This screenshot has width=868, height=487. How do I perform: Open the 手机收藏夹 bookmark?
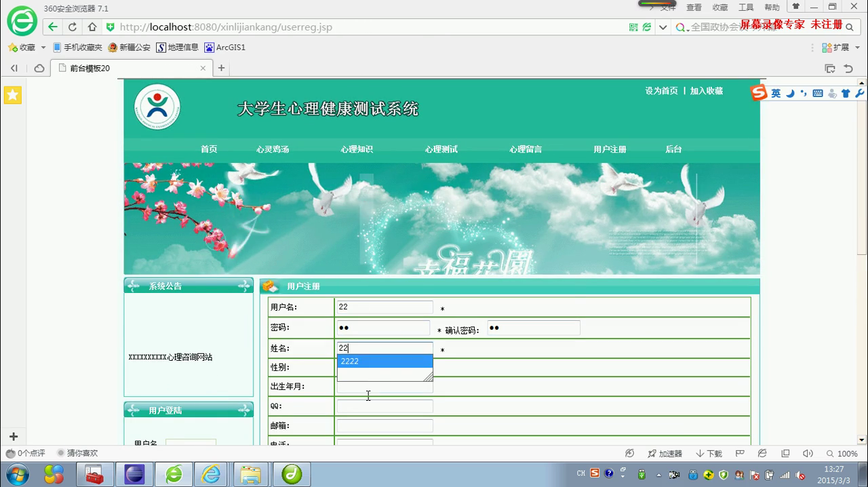point(77,47)
